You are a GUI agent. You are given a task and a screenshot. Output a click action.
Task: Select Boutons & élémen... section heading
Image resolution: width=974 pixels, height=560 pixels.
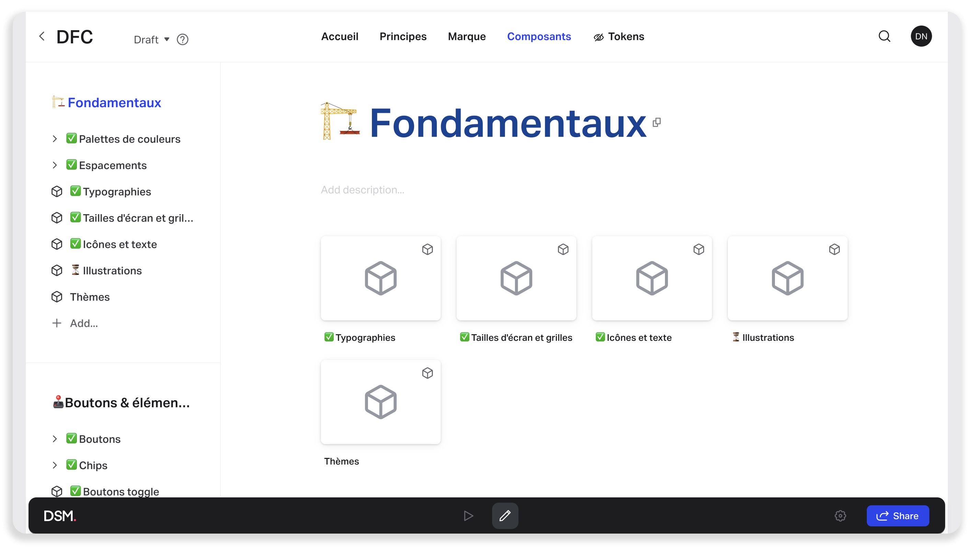tap(121, 403)
